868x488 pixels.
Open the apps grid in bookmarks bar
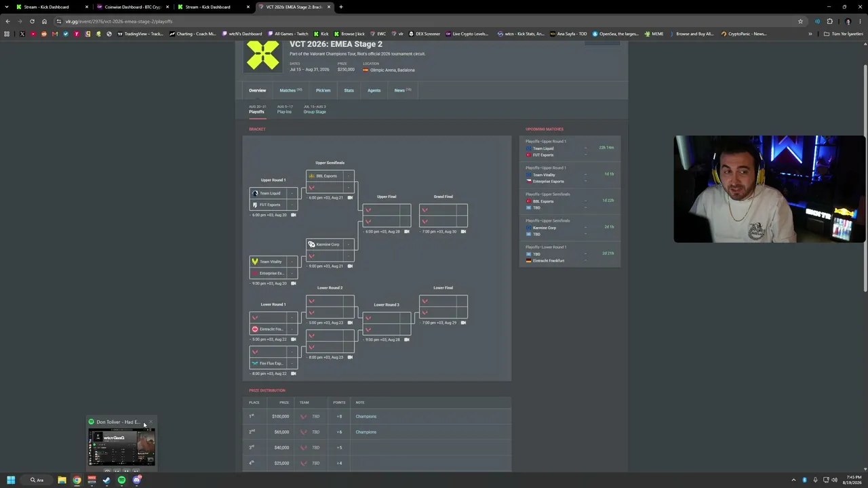point(7,34)
